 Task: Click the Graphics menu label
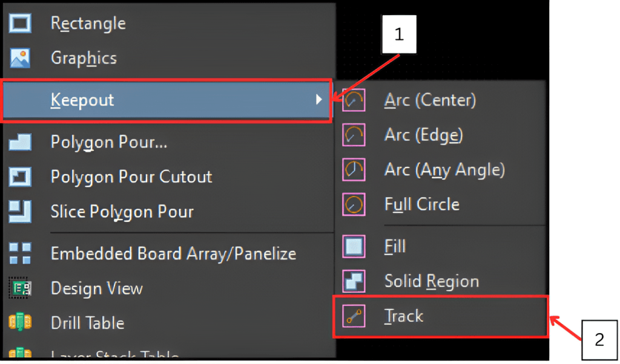84,59
